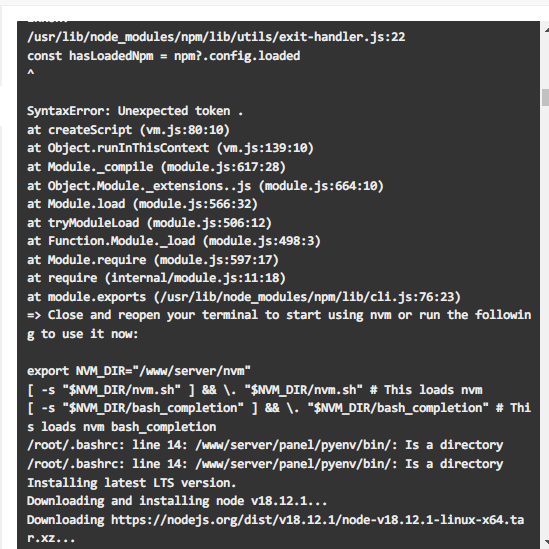Click the "at Module._compile" stack trace line
The height and width of the screenshot is (549, 549).
[x=156, y=167]
